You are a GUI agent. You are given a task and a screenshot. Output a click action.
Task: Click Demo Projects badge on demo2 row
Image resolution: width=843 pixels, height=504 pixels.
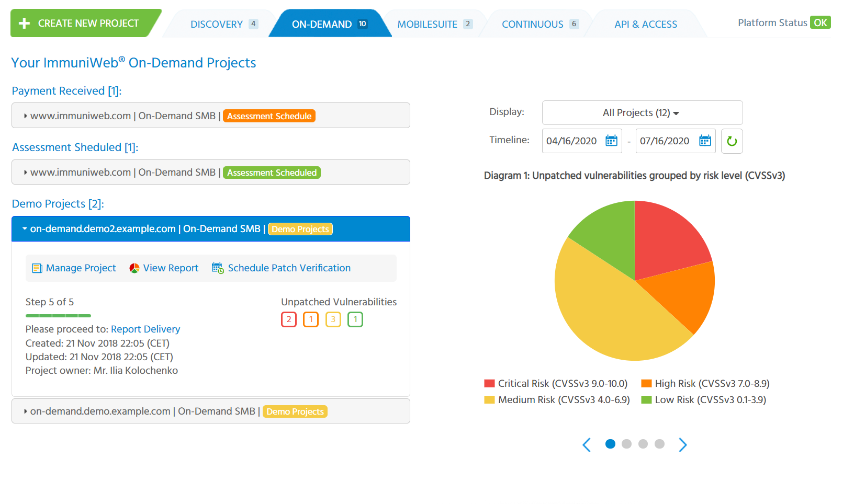tap(300, 229)
